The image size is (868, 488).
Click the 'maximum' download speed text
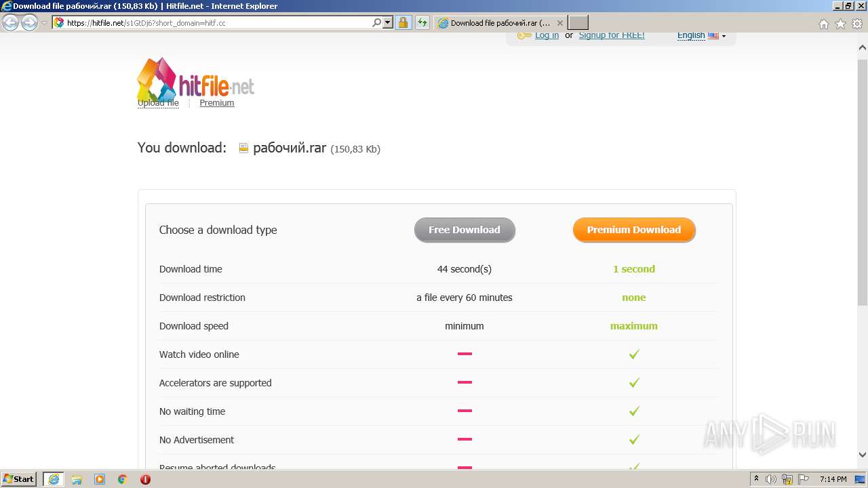coord(634,326)
